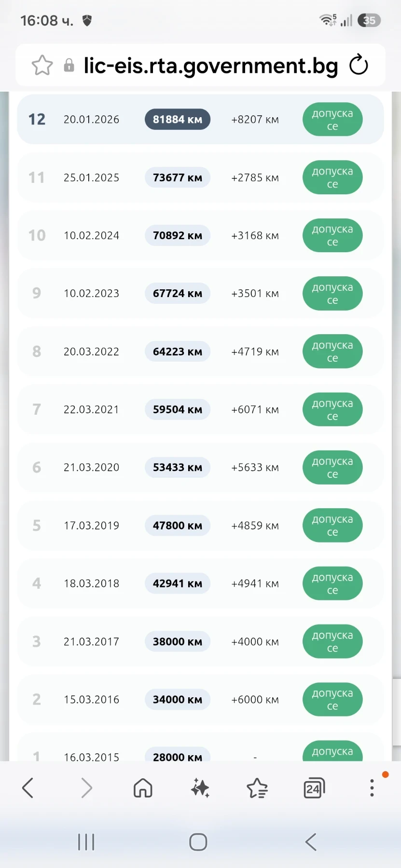Tap the Android home navigation button
401x868 pixels.
198,842
